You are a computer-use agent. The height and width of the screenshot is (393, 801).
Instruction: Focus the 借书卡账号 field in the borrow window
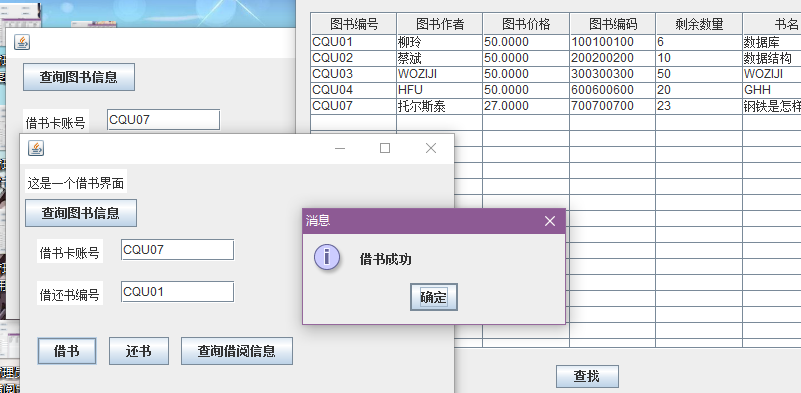pos(177,250)
